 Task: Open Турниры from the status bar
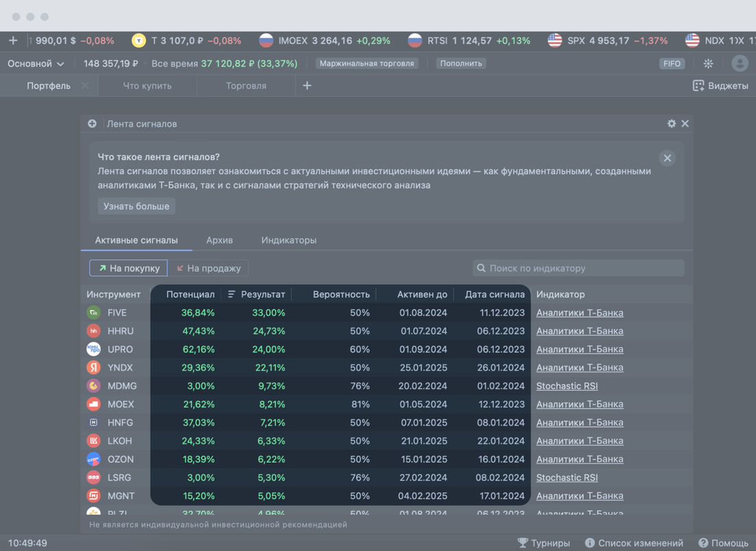click(x=544, y=543)
